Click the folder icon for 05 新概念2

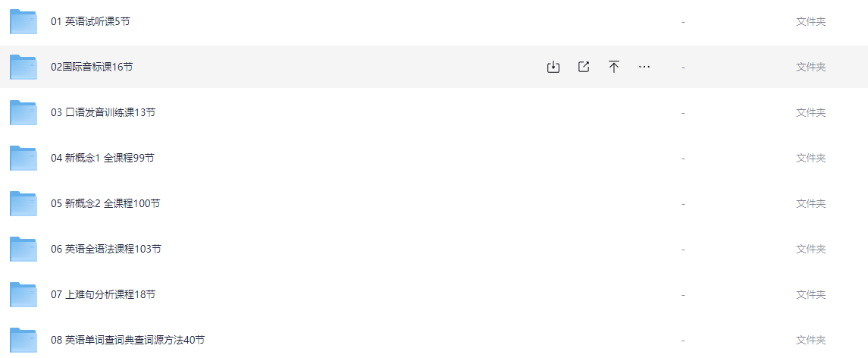coord(24,203)
